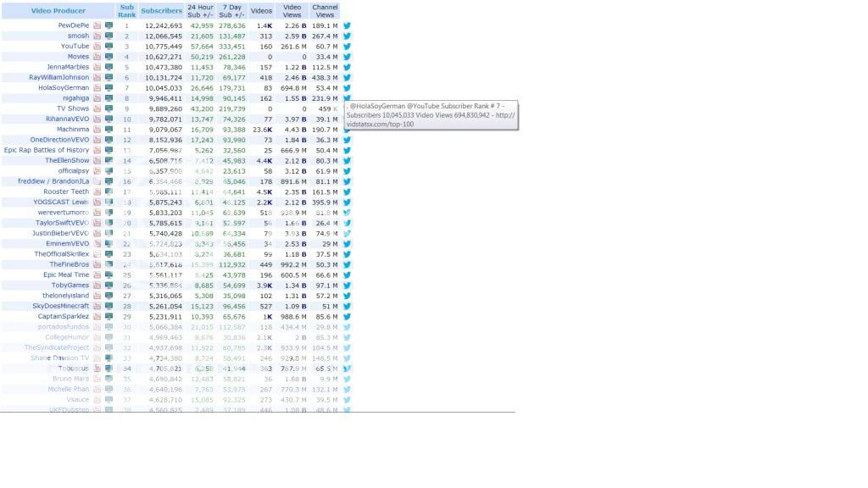Click the monitor icon beside JennaMarbles

tap(109, 68)
